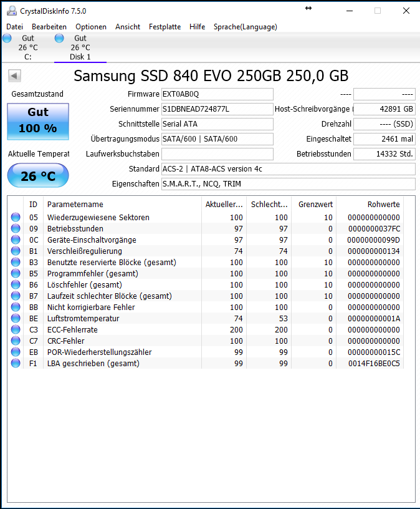420x509 pixels.
Task: Select the Disk 1 status orb
Action: point(59,38)
